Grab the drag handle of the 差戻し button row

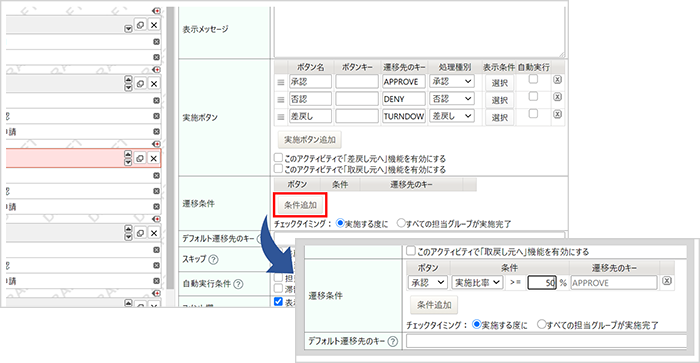point(281,117)
